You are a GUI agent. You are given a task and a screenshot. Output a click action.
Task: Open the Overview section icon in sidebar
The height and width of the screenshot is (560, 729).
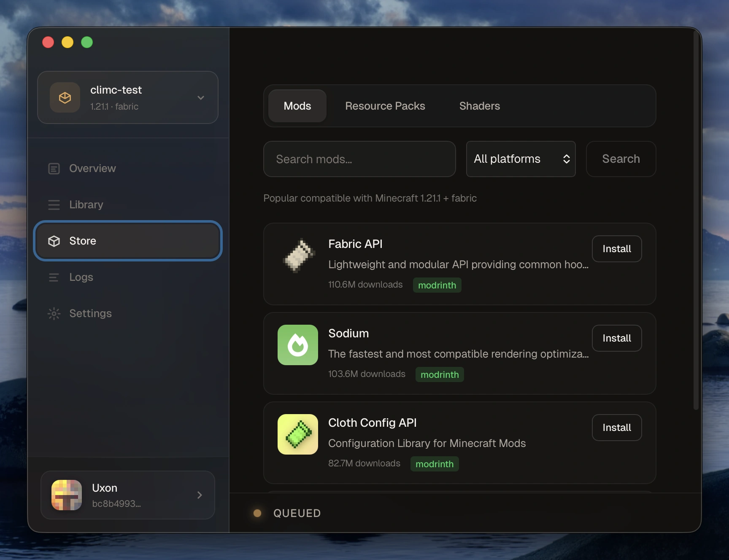(54, 168)
